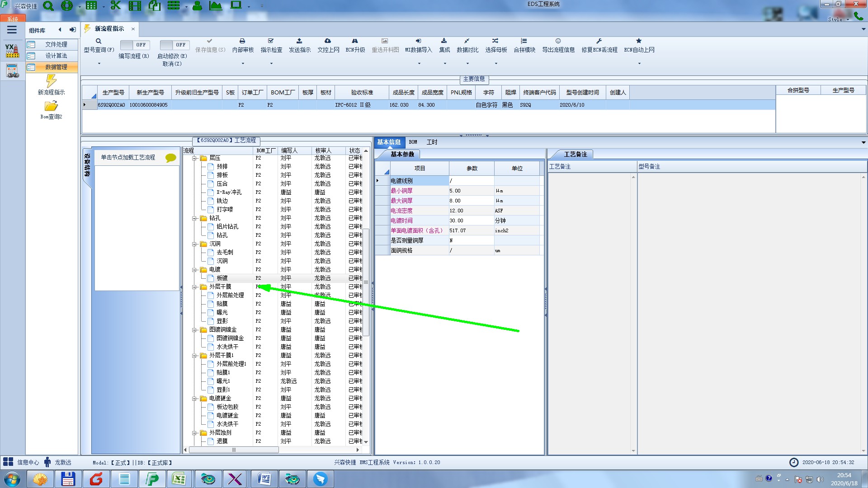The image size is (868, 488).
Task: Open dropdown arrow under 型号查询
Action: click(x=99, y=64)
